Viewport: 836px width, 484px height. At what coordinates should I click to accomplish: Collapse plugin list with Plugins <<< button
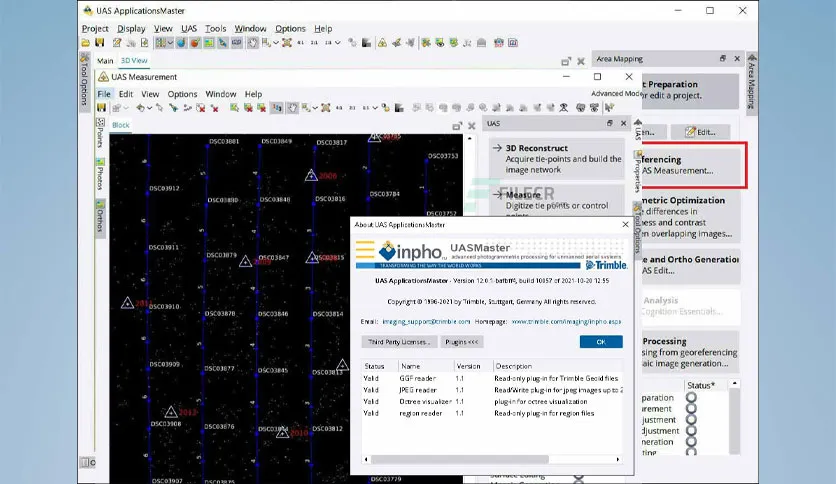tap(462, 342)
